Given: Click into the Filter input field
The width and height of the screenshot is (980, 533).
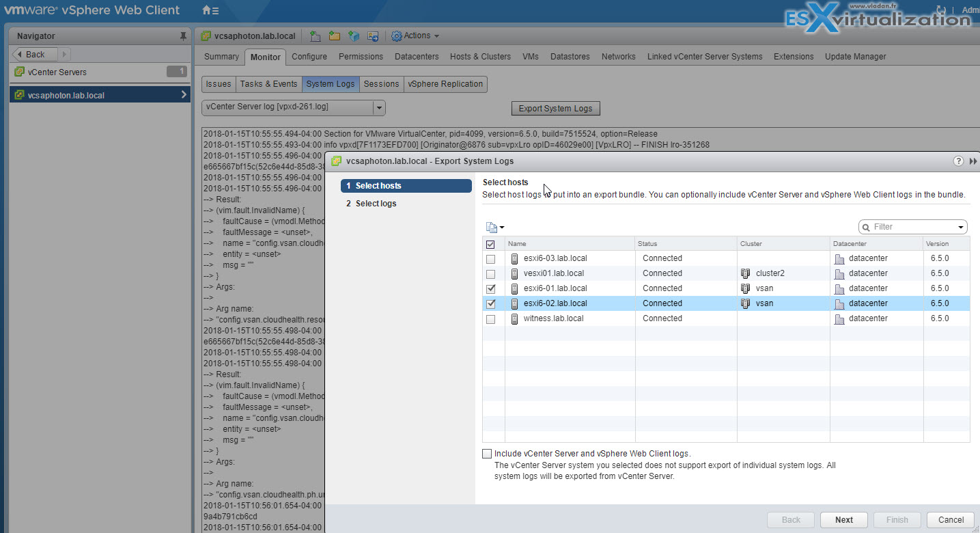Looking at the screenshot, I should pos(913,227).
